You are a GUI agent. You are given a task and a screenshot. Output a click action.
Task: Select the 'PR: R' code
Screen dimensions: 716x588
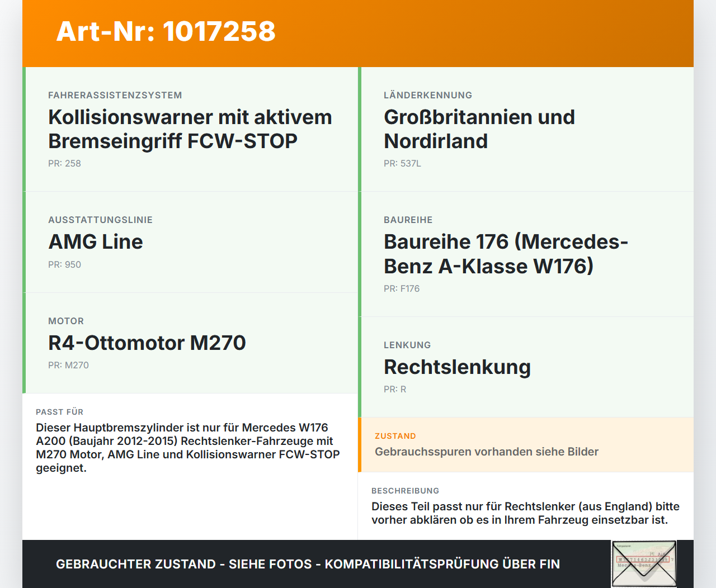[395, 389]
